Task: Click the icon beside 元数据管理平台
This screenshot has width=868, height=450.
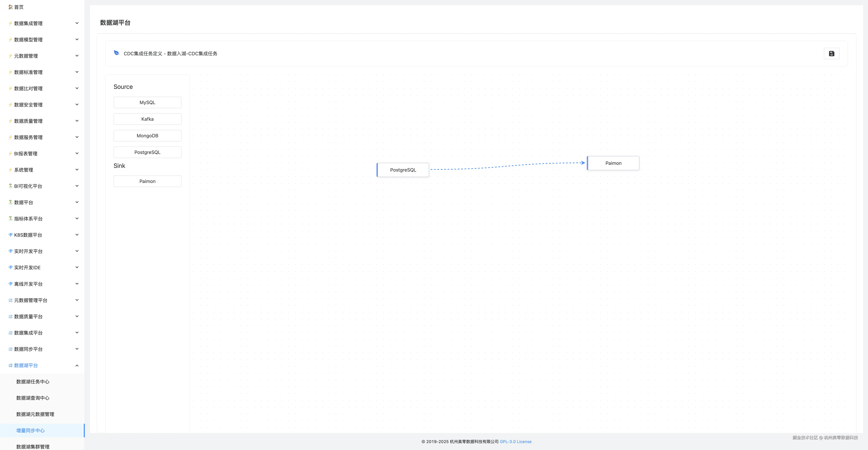Action: click(x=11, y=300)
